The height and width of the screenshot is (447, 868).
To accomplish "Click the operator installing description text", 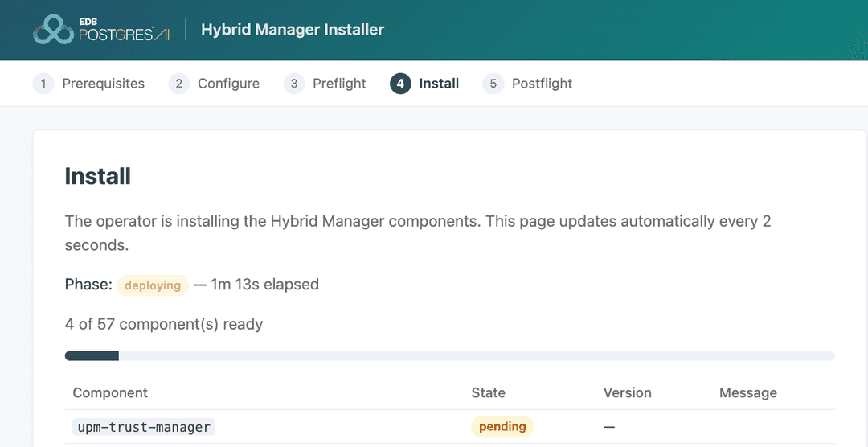I will tap(418, 233).
